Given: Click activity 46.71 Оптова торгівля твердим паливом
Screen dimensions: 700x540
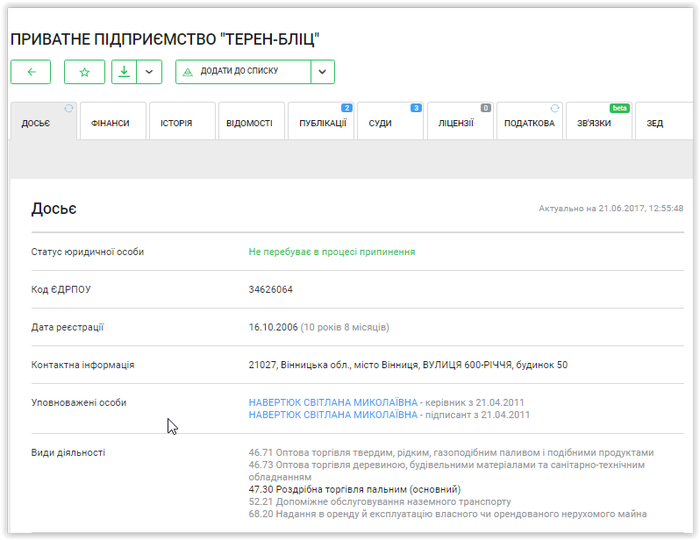Looking at the screenshot, I should pyautogui.click(x=451, y=453).
